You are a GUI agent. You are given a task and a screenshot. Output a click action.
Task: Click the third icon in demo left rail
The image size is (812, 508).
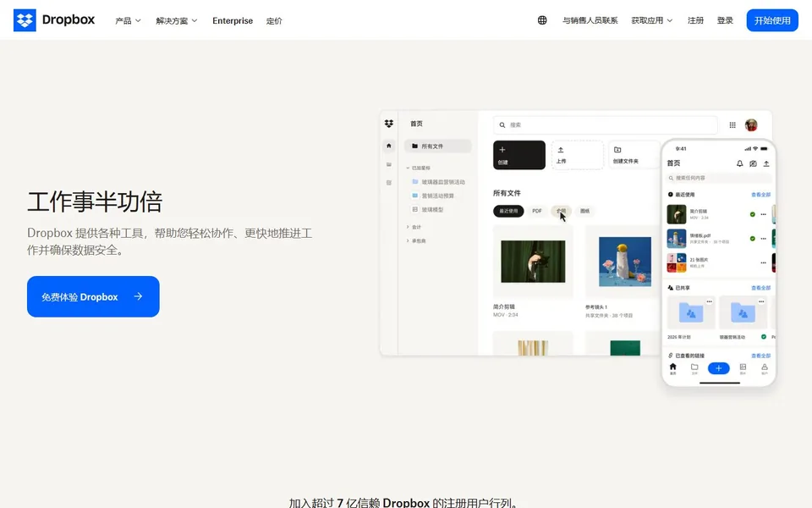click(x=389, y=183)
